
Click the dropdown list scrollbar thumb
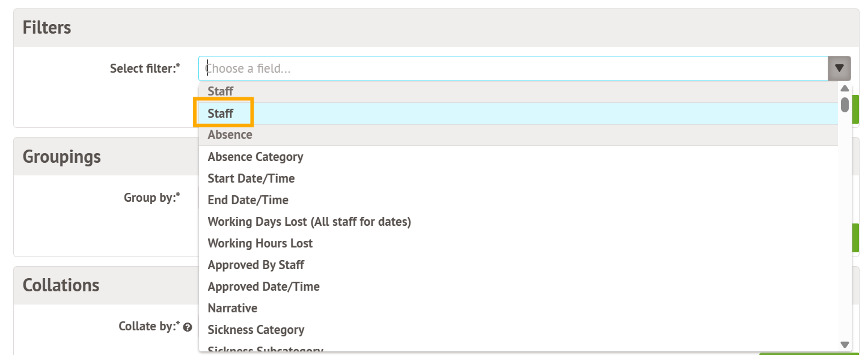845,105
